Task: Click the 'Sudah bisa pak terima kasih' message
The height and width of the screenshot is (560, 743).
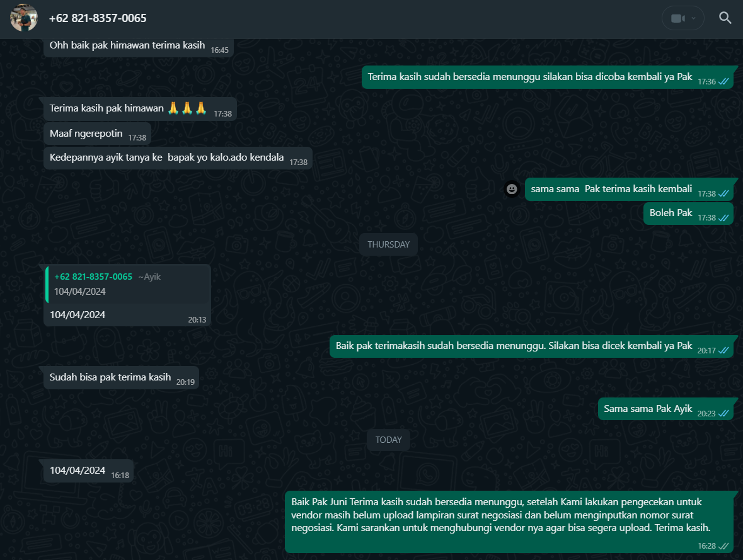Action: (110, 377)
